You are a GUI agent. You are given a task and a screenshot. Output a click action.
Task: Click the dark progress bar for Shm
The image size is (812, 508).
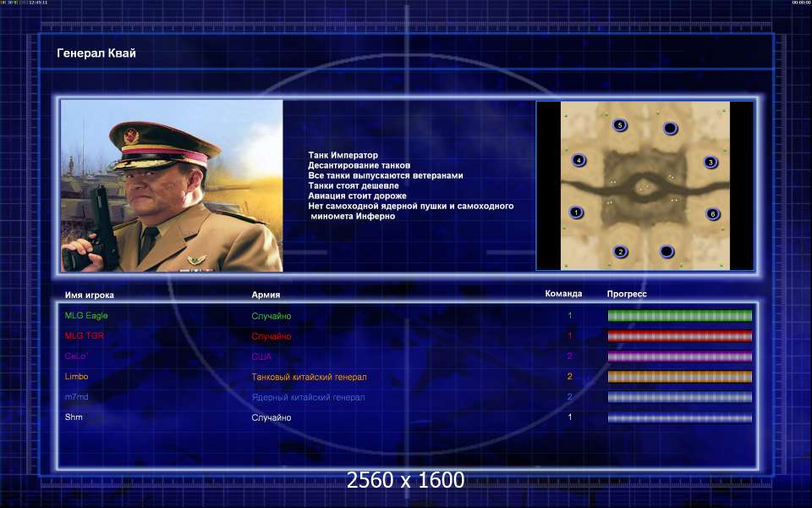[679, 417]
